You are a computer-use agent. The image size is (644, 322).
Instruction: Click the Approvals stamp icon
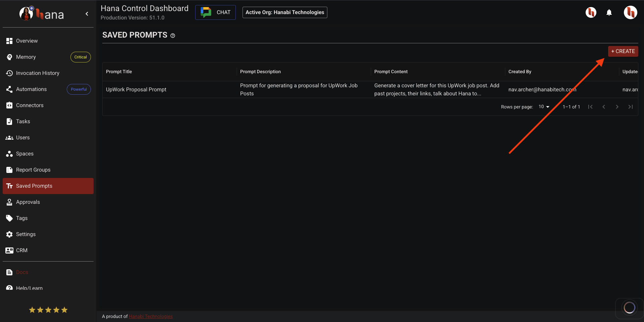(x=9, y=202)
